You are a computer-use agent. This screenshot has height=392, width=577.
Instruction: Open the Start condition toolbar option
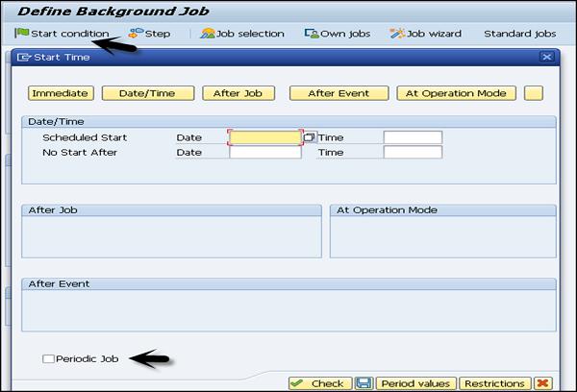(x=62, y=34)
